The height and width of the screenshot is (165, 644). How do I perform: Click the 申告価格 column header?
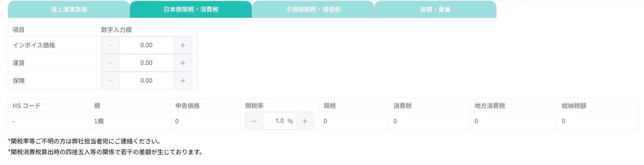coord(206,105)
